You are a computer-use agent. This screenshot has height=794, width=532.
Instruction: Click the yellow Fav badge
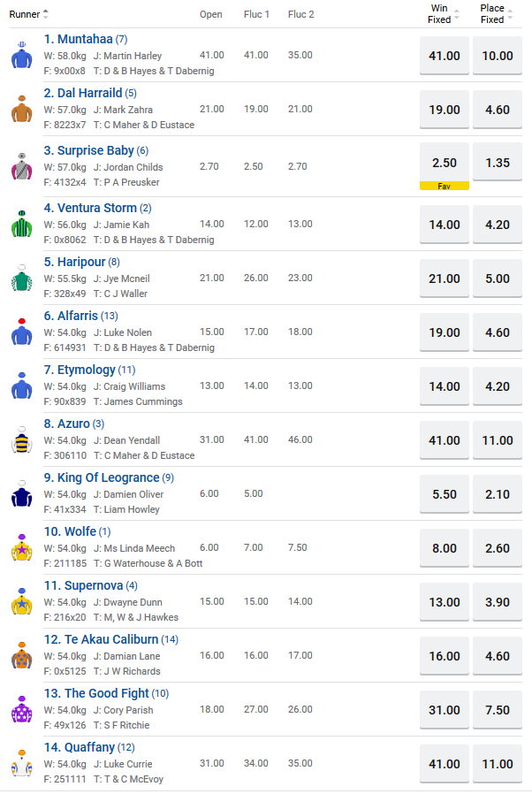[x=444, y=186]
